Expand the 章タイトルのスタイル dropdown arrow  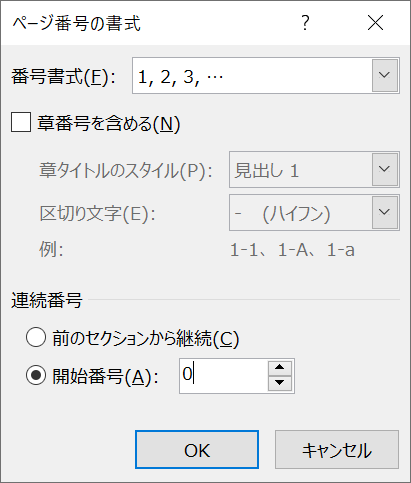tap(385, 169)
